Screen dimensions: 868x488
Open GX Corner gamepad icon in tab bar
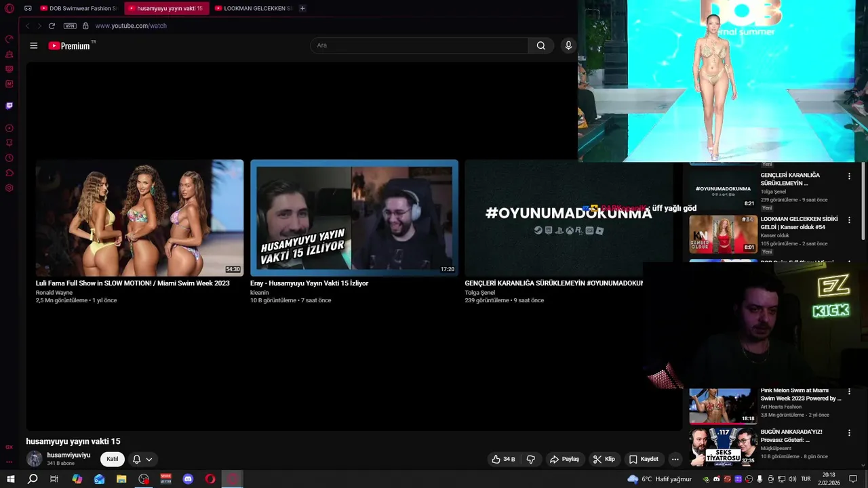[28, 8]
